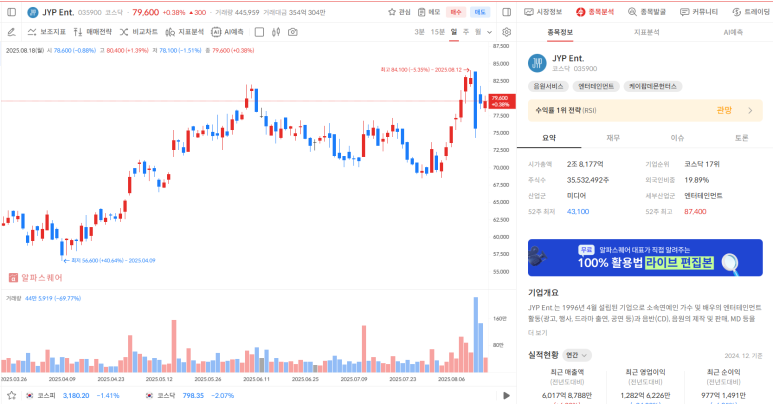Expand 수익률 1위 전략 chevron arrow
The width and height of the screenshot is (773, 404).
pos(750,110)
